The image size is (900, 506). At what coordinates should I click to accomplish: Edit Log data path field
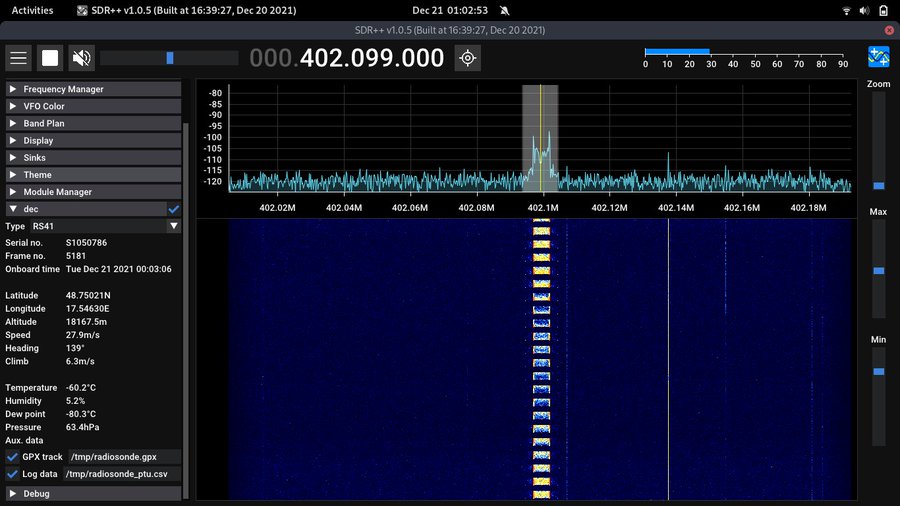(122, 474)
